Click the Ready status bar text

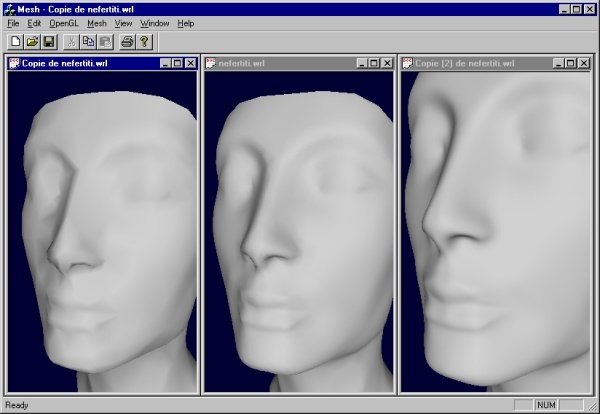coord(17,405)
